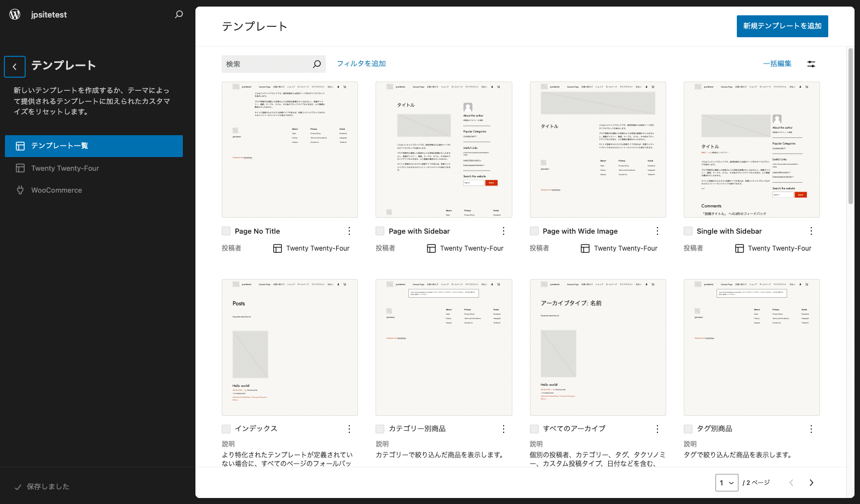The image size is (860, 504).
Task: Open the WordPress logo dashboard link
Action: pos(15,15)
